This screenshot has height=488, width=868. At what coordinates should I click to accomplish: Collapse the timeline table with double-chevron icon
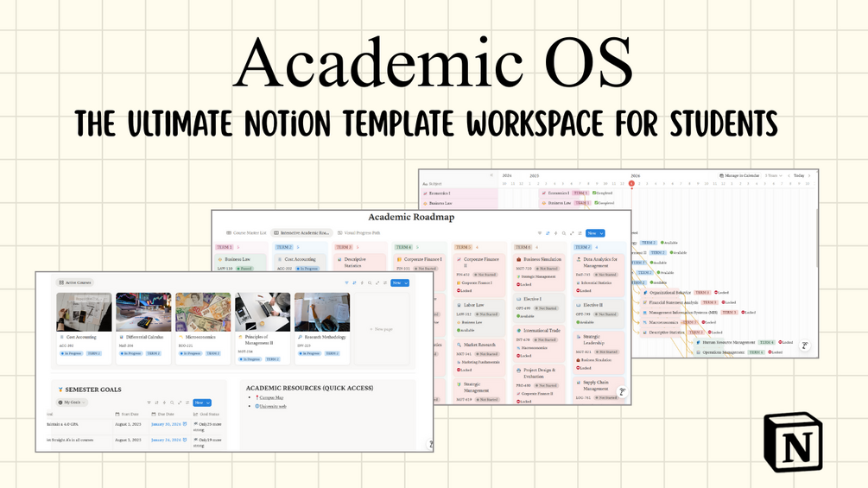491,175
